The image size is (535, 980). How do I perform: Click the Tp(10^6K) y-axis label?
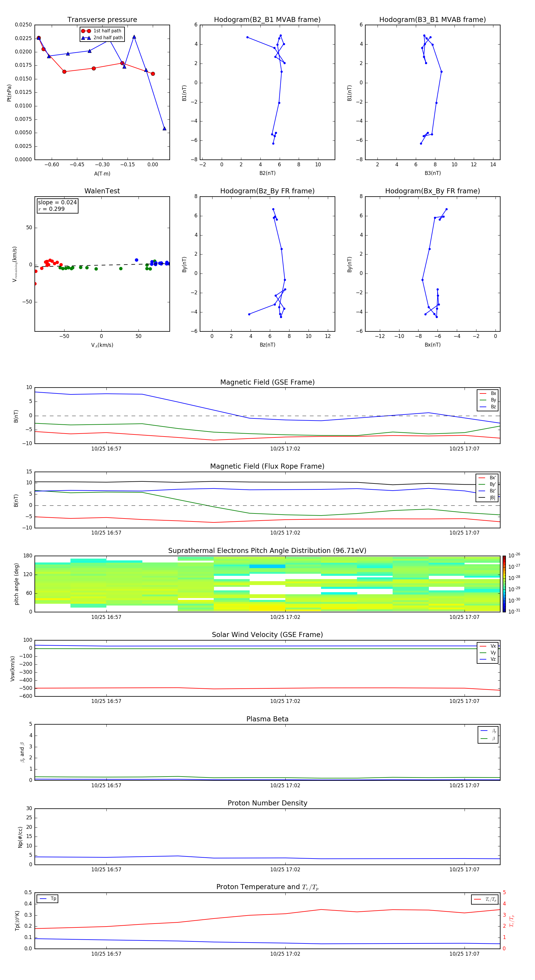coord(17,921)
